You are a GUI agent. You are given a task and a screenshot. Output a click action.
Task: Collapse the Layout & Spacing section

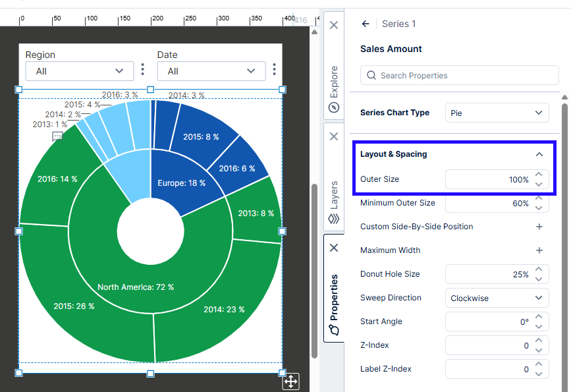[539, 154]
